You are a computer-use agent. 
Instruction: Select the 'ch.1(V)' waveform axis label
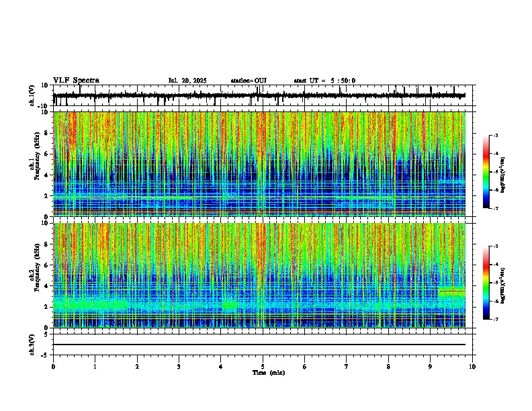coord(32,95)
